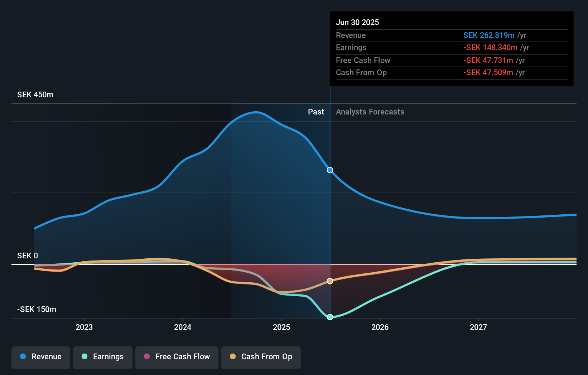The width and height of the screenshot is (588, 375).
Task: Click the orange Cash From Op legend dot
Action: coord(233,357)
